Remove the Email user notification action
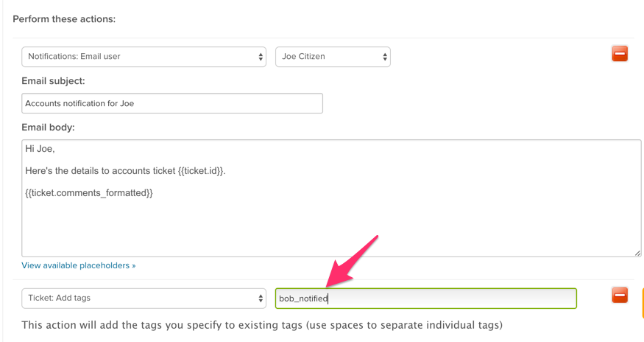 point(620,54)
